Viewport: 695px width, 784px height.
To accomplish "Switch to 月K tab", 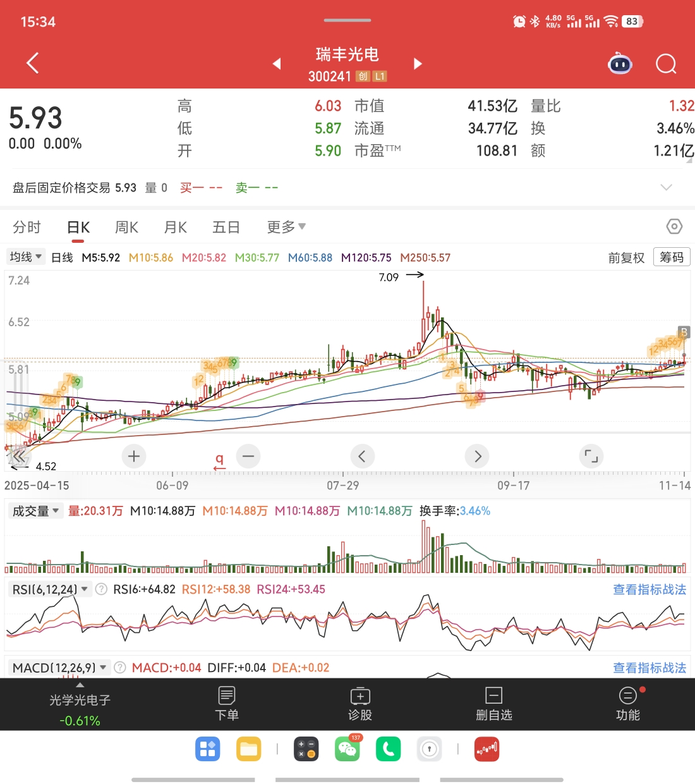I will coord(176,227).
